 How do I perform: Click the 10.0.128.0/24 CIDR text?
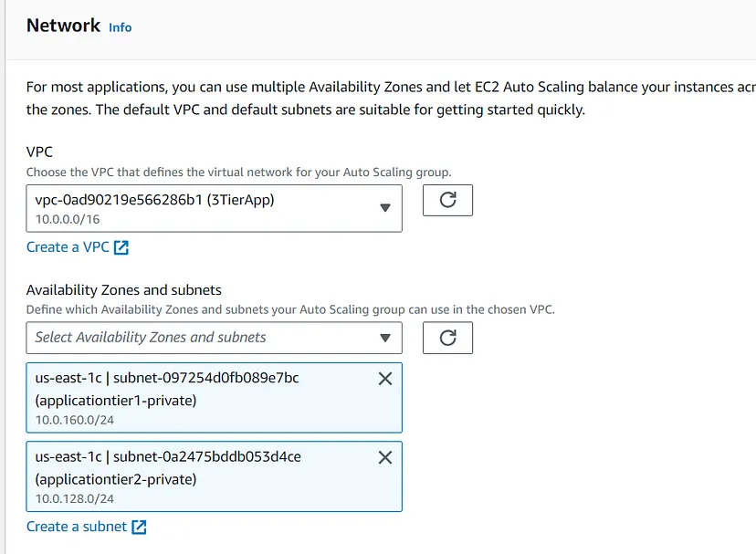75,498
